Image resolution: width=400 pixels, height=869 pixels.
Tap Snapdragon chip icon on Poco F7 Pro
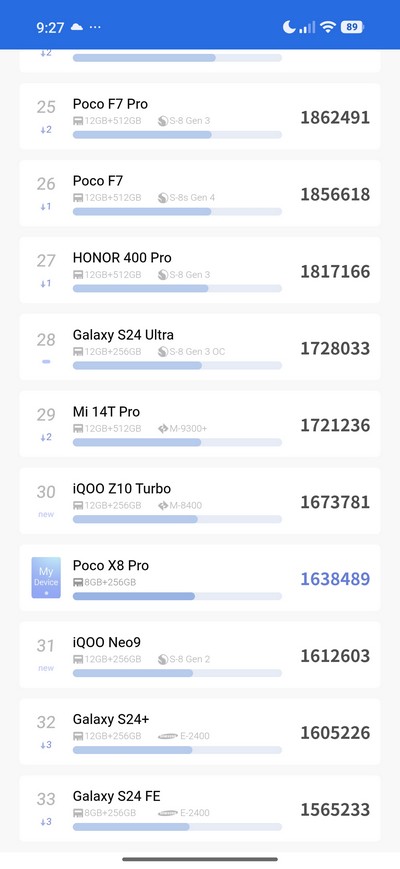point(163,121)
